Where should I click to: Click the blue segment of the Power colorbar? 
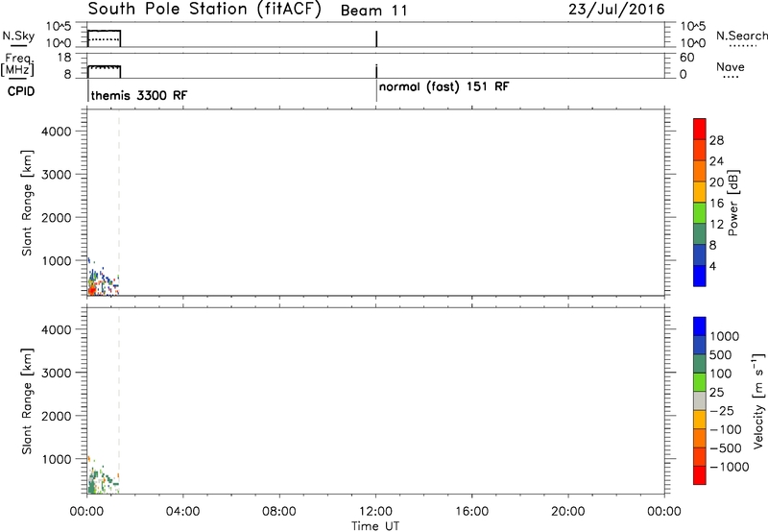click(x=700, y=276)
